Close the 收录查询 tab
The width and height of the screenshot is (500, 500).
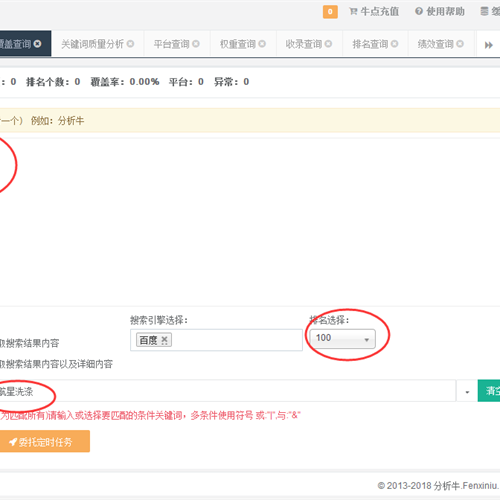(x=328, y=44)
